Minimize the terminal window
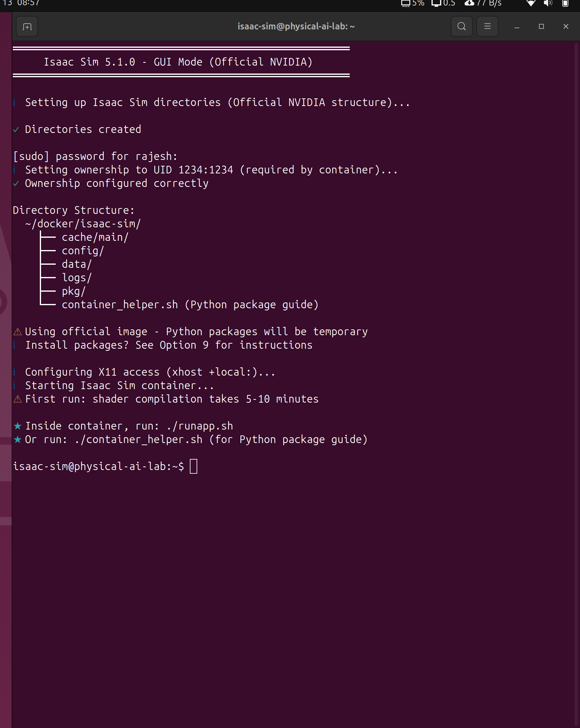This screenshot has height=728, width=580. [x=517, y=26]
